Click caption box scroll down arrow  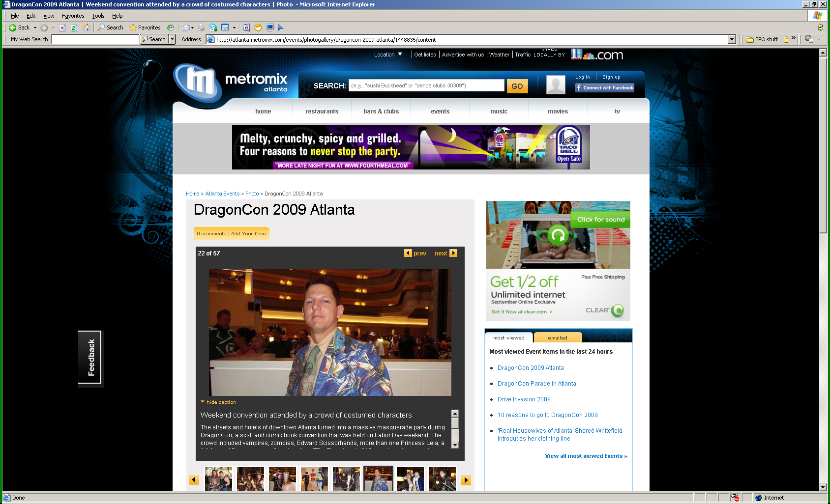(x=455, y=445)
